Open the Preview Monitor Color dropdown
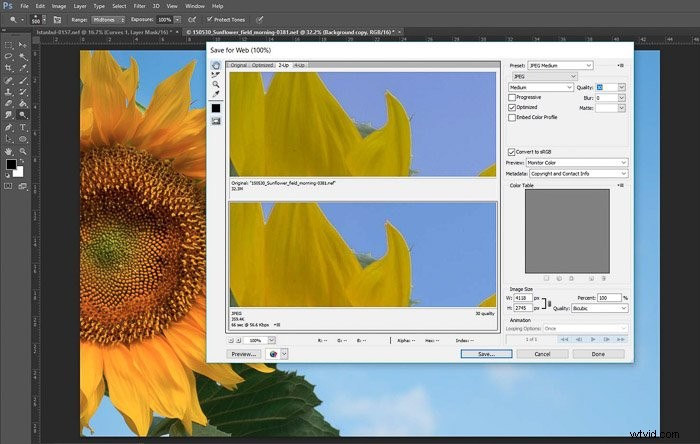This screenshot has height=444, width=700. pyautogui.click(x=577, y=163)
